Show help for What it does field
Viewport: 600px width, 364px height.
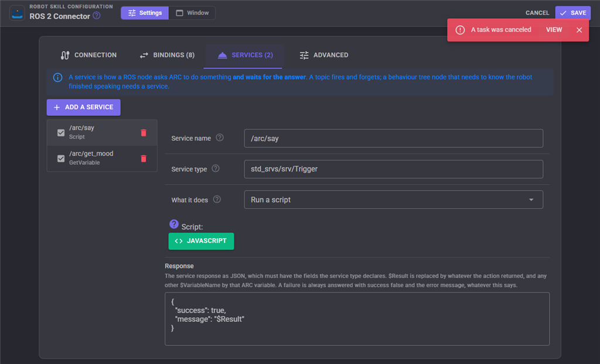(217, 199)
